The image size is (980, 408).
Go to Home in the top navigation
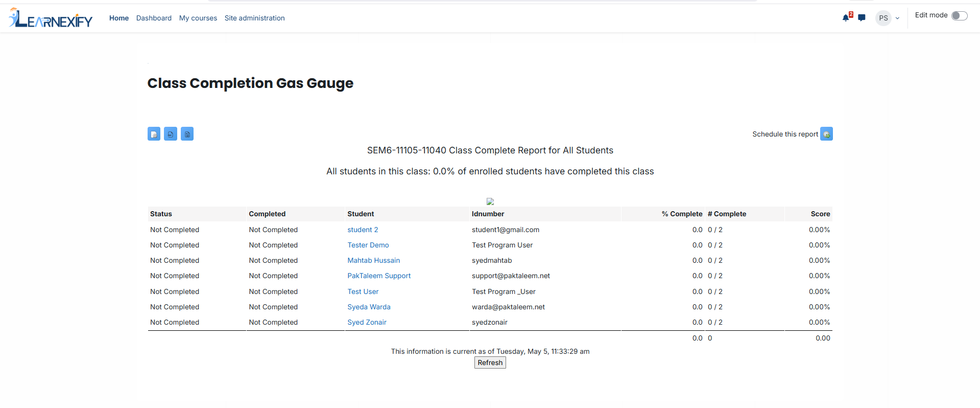[x=119, y=18]
